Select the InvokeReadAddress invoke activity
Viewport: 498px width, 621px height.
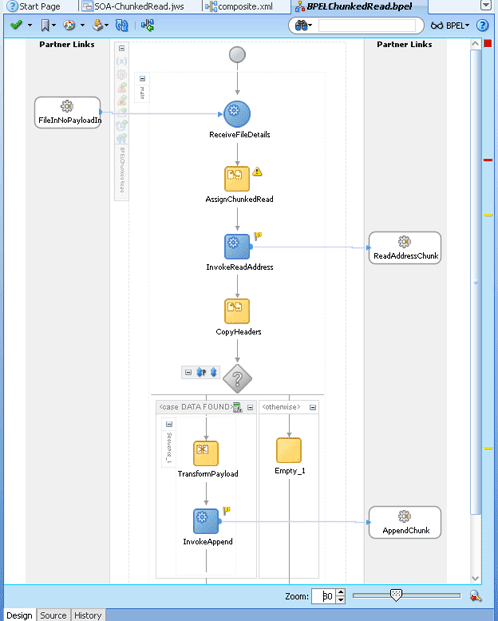point(237,247)
